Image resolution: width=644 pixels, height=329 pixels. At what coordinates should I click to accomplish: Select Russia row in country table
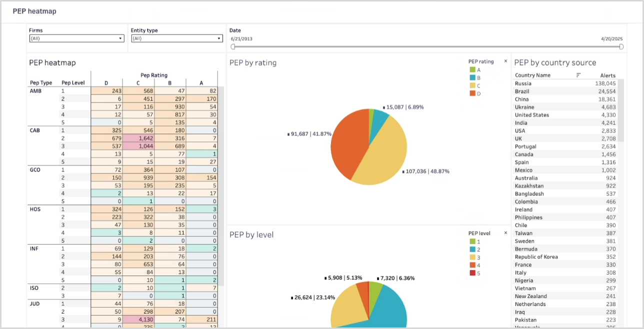click(523, 83)
